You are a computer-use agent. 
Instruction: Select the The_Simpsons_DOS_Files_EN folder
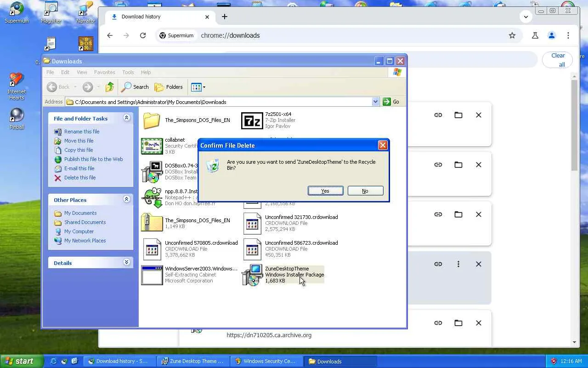[186, 121]
